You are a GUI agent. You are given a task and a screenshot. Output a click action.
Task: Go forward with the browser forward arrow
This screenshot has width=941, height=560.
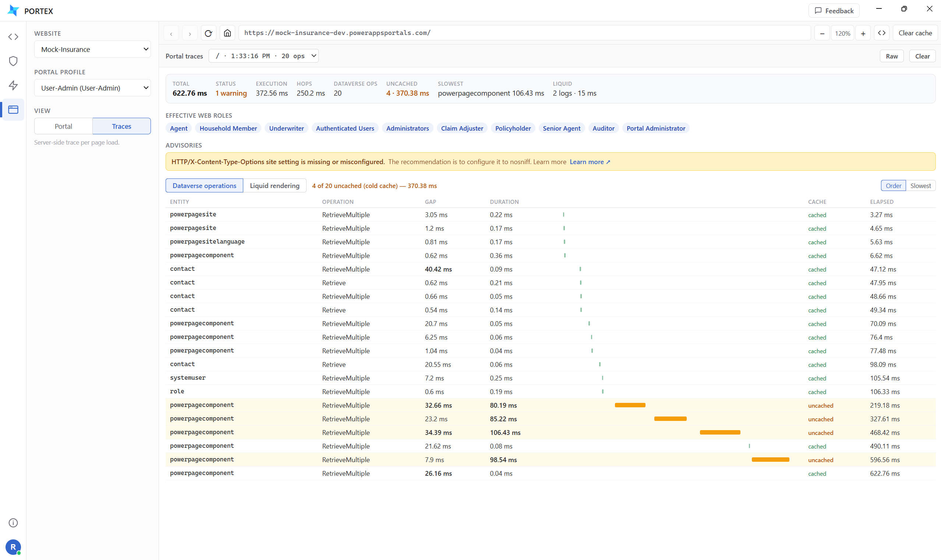tap(190, 33)
